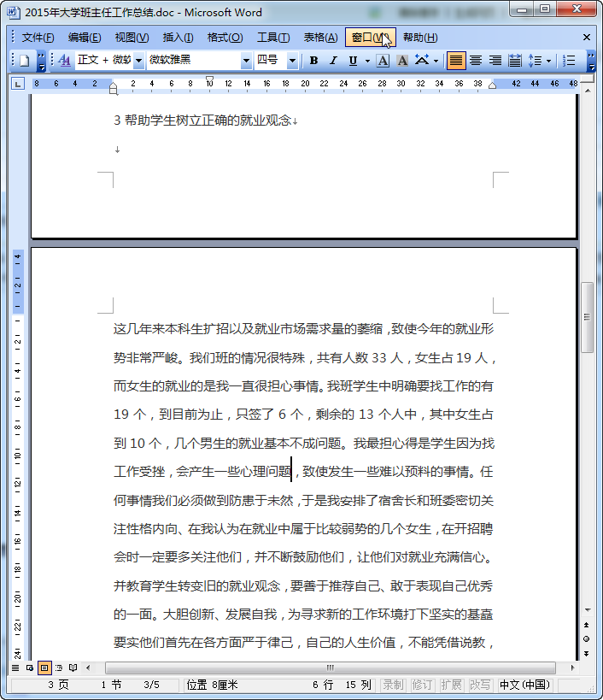603x700 pixels.
Task: Click vertical scrollbar down arrow
Action: 588,610
